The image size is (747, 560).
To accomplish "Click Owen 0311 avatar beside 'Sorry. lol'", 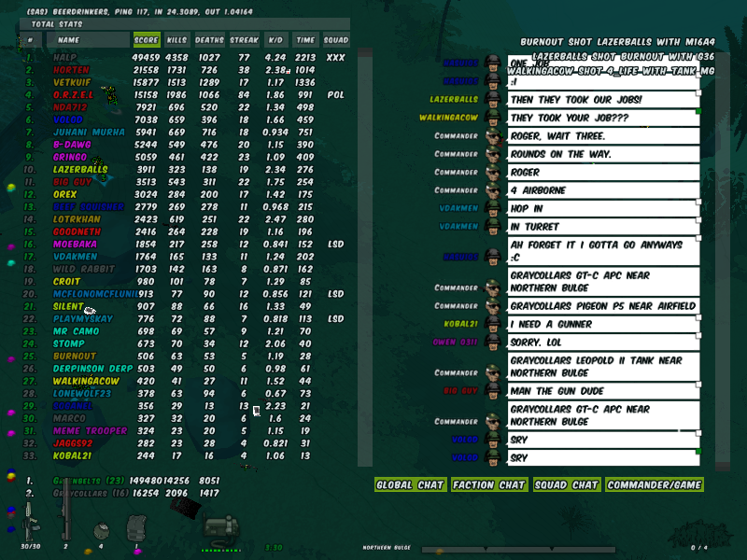I will tap(493, 342).
